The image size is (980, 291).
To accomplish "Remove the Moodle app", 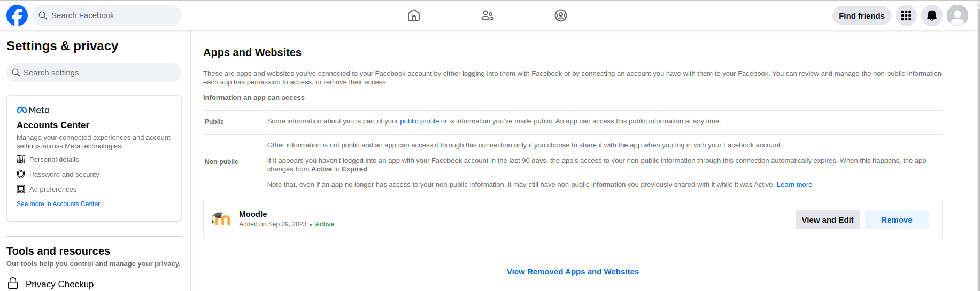I will tap(897, 219).
